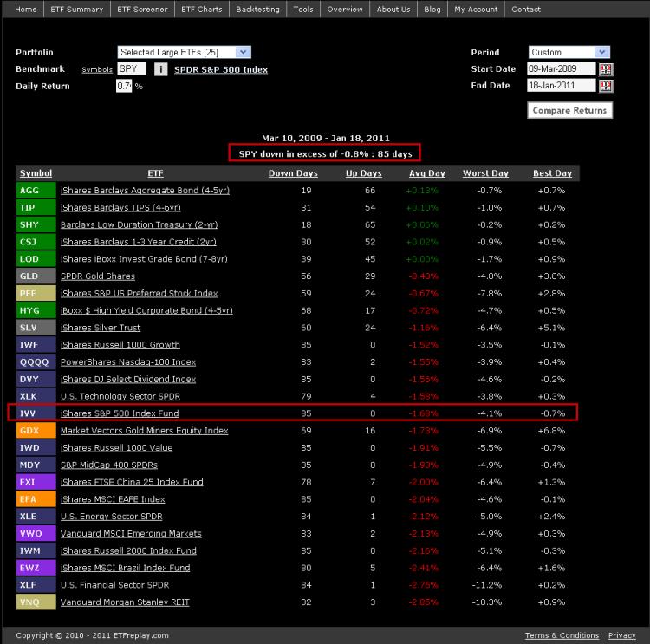Open S&P MidCap 400 SPDRs link

pyautogui.click(x=109, y=465)
